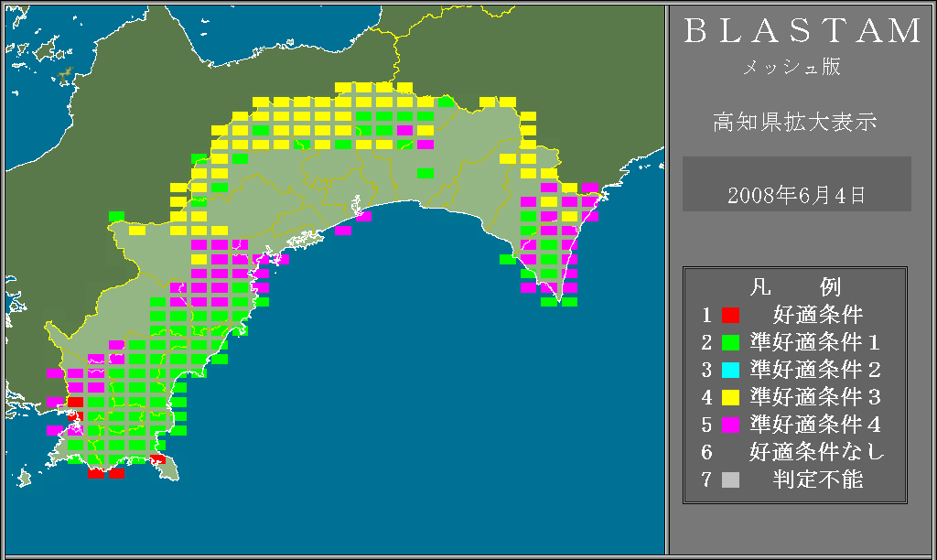This screenshot has width=937, height=560.
Task: Click the legend number 1
Action: click(x=707, y=315)
